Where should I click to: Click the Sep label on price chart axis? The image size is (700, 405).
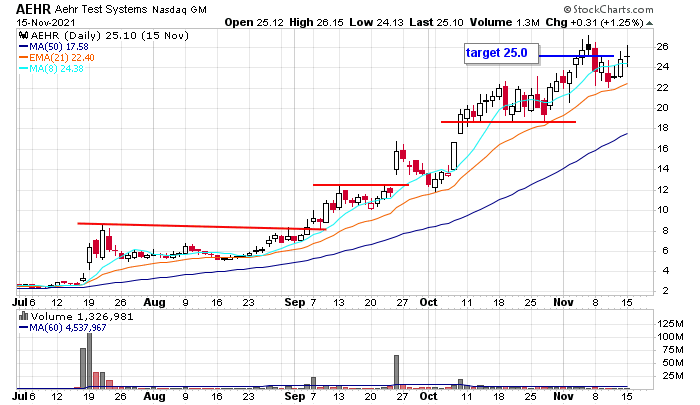pos(295,302)
